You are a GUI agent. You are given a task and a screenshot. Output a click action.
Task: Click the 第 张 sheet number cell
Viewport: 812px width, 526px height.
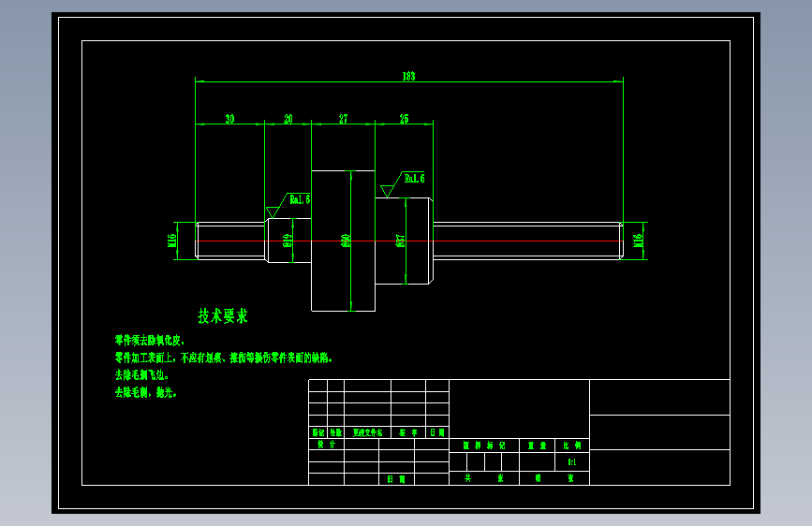[554, 478]
